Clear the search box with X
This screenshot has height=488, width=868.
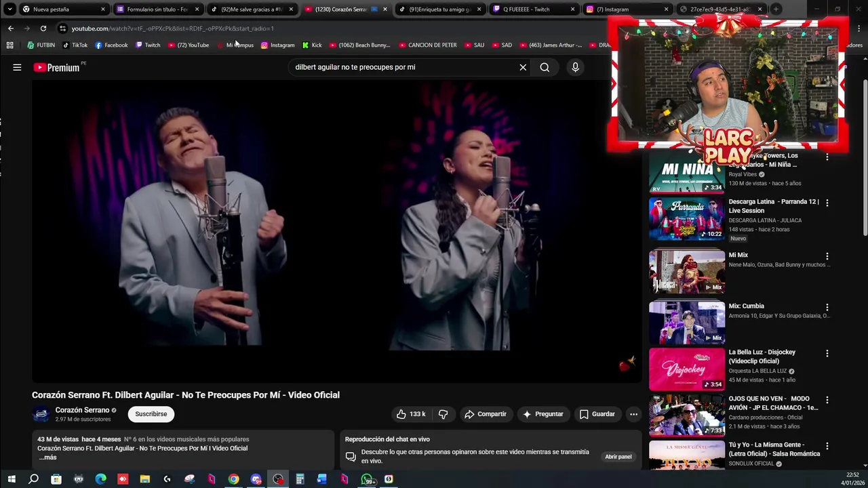pyautogui.click(x=523, y=67)
